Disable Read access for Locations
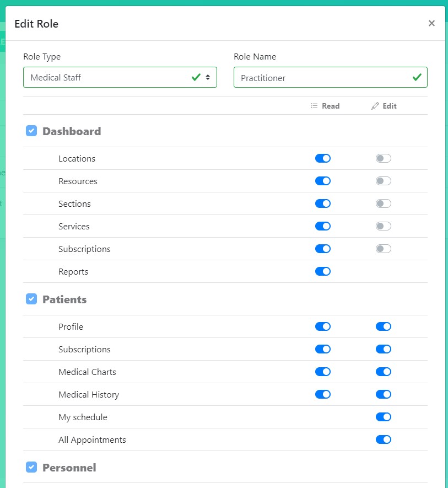 point(323,159)
